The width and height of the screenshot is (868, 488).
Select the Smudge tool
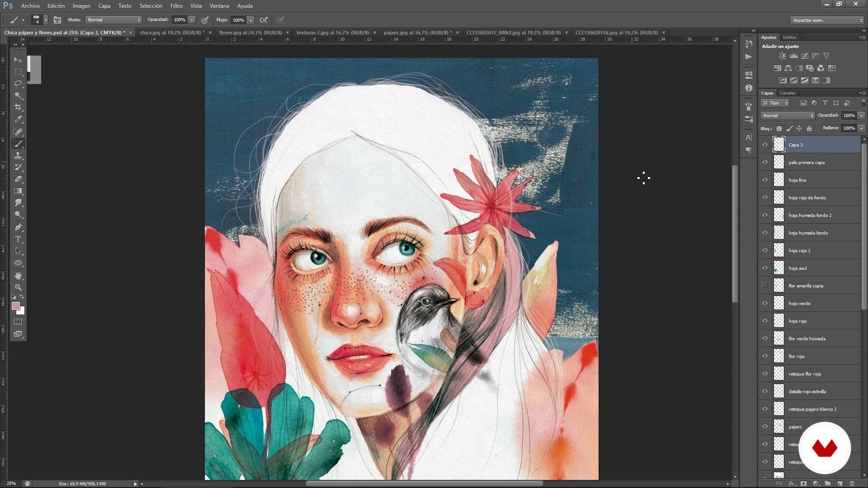coord(18,203)
